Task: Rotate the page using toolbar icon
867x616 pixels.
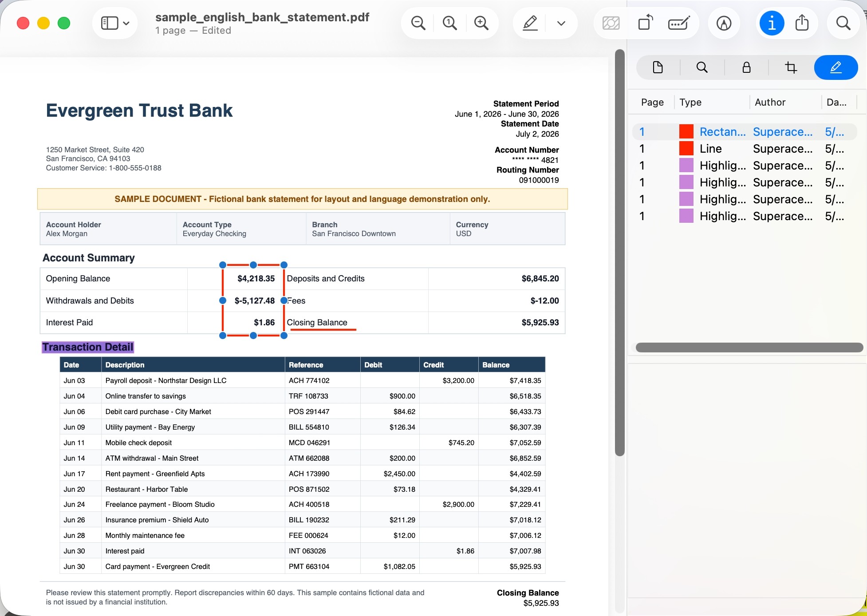Action: [x=645, y=23]
